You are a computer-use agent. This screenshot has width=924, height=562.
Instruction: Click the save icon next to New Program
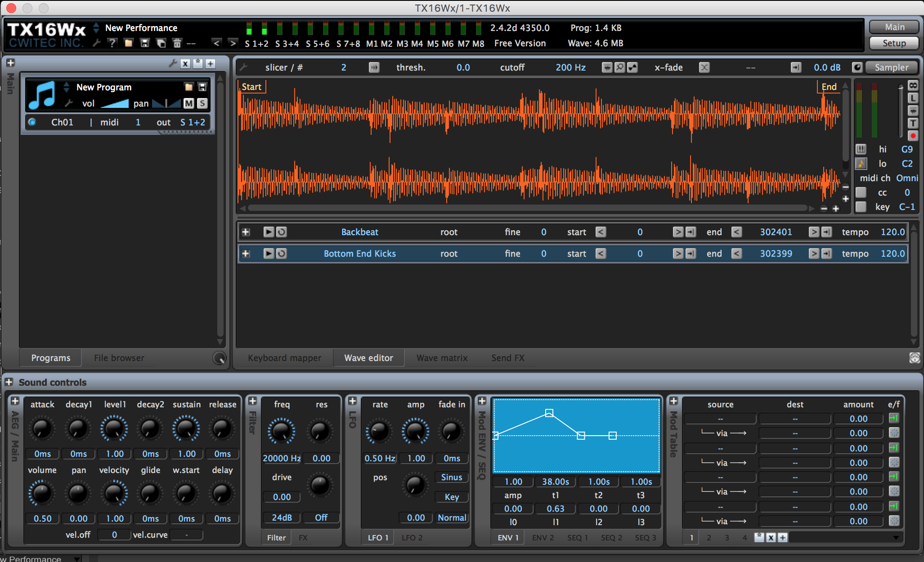point(202,87)
